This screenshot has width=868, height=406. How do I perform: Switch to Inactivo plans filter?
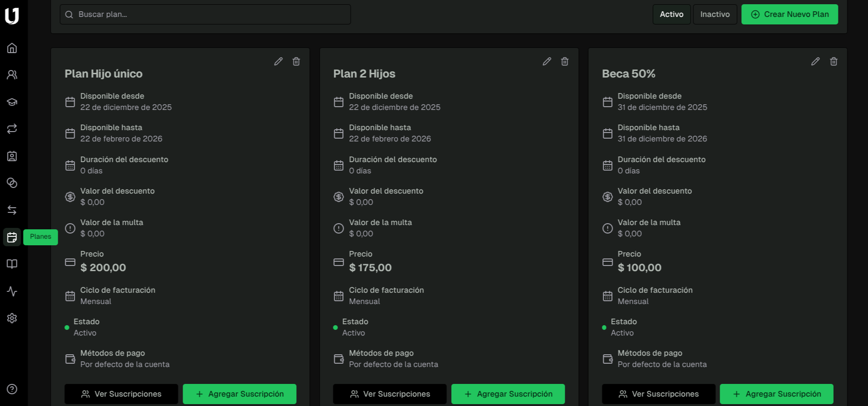tap(714, 15)
